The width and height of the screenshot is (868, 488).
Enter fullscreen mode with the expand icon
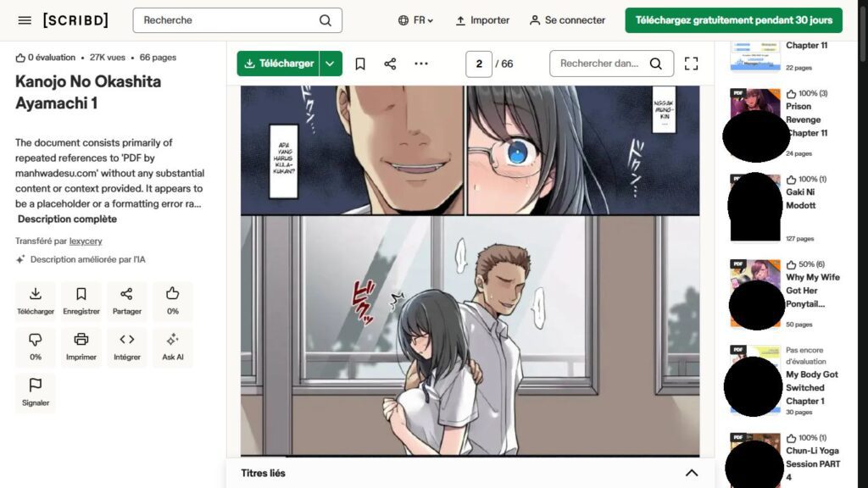pos(691,64)
